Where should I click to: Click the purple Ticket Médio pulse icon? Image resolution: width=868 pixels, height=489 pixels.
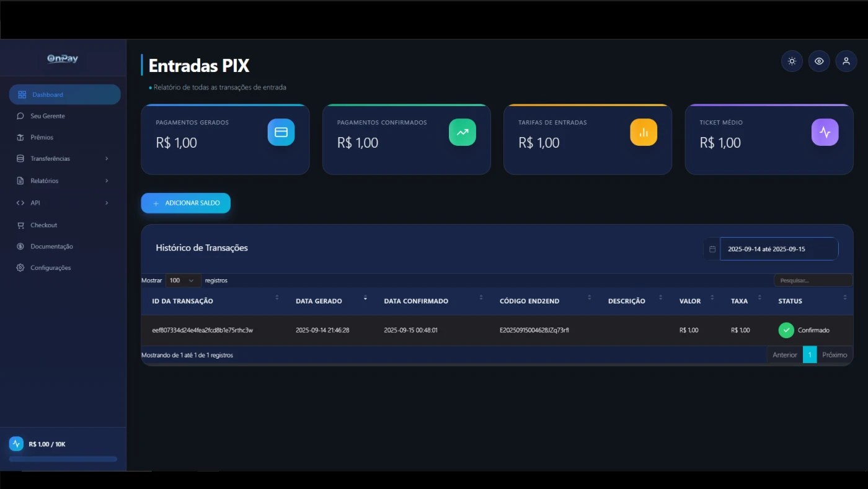tap(825, 132)
